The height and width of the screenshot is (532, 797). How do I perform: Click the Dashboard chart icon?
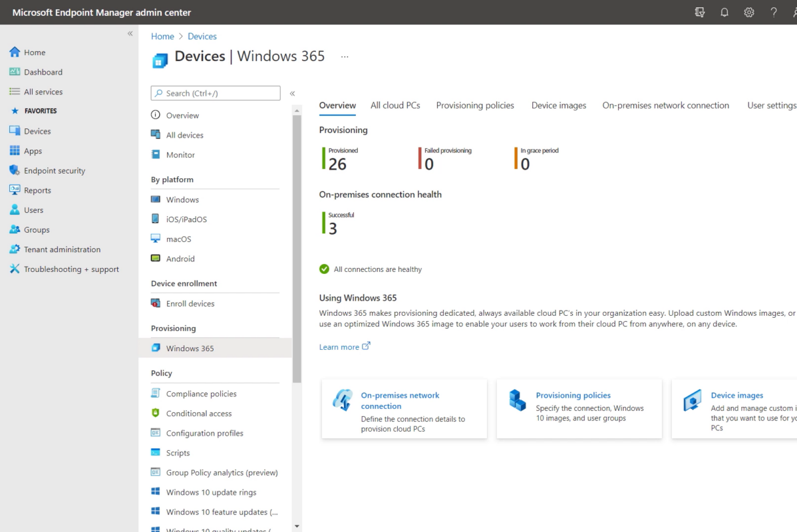[x=15, y=72]
